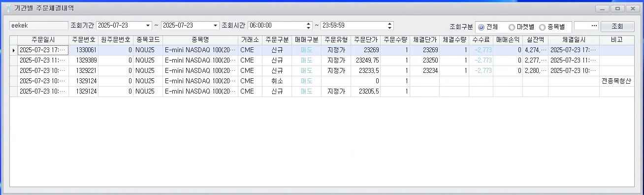Screen dimensions: 644x195
Task: Click the row selector arrow of order 1330061
Action: click(x=13, y=50)
